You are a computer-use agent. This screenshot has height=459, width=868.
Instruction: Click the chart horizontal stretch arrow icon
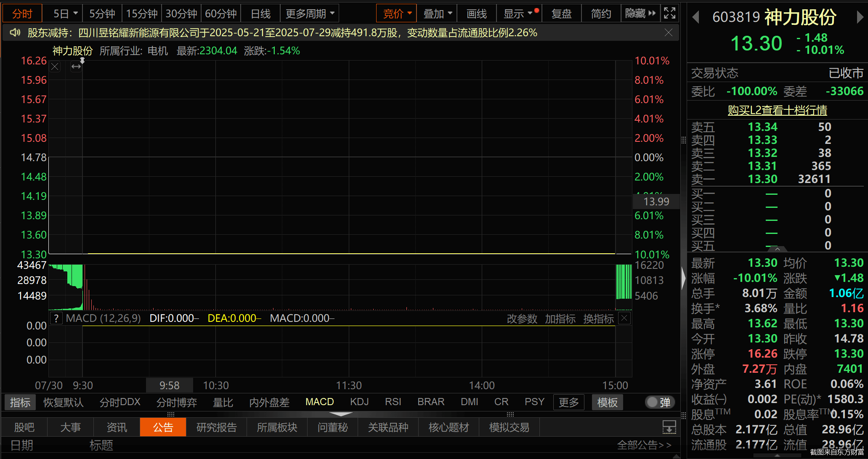click(x=76, y=66)
